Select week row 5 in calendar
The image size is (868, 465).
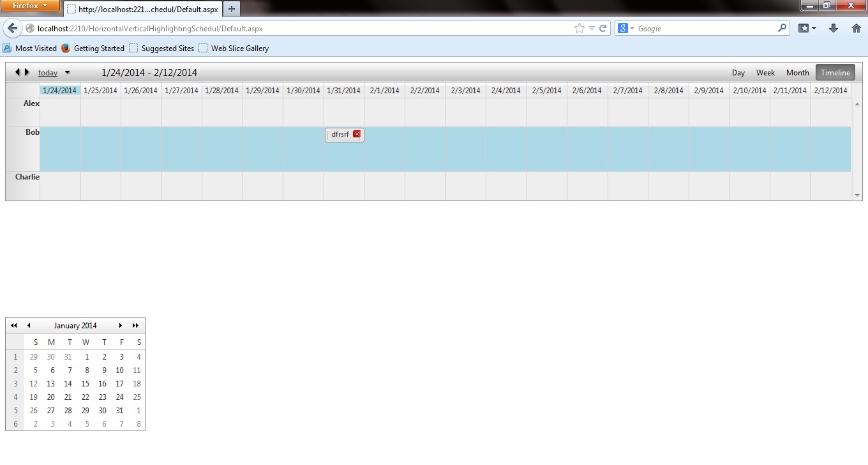point(15,411)
